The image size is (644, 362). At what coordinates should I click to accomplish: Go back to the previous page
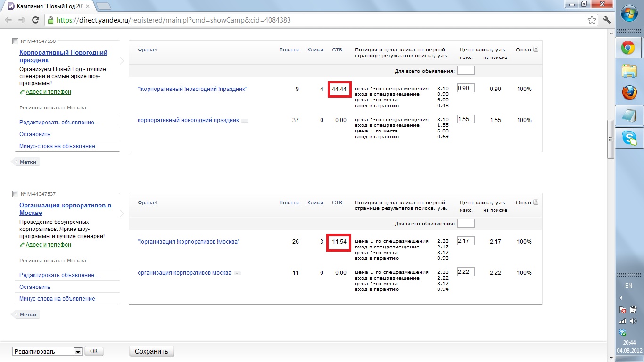[8, 20]
